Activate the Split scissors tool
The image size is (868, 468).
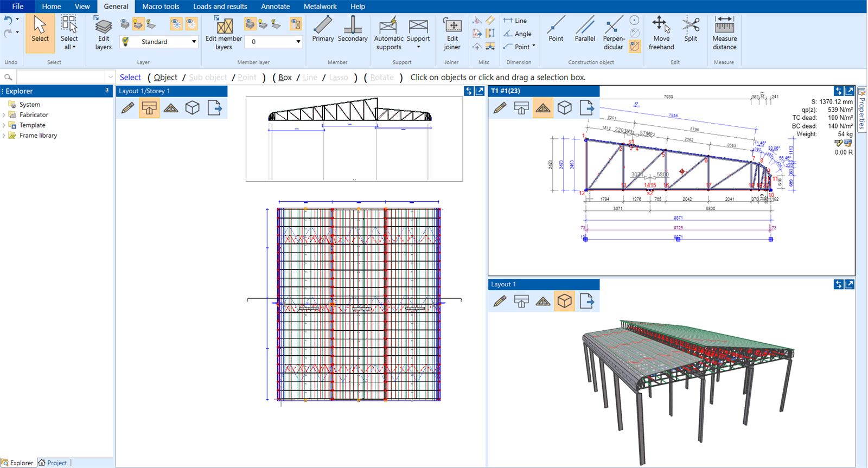pyautogui.click(x=691, y=30)
